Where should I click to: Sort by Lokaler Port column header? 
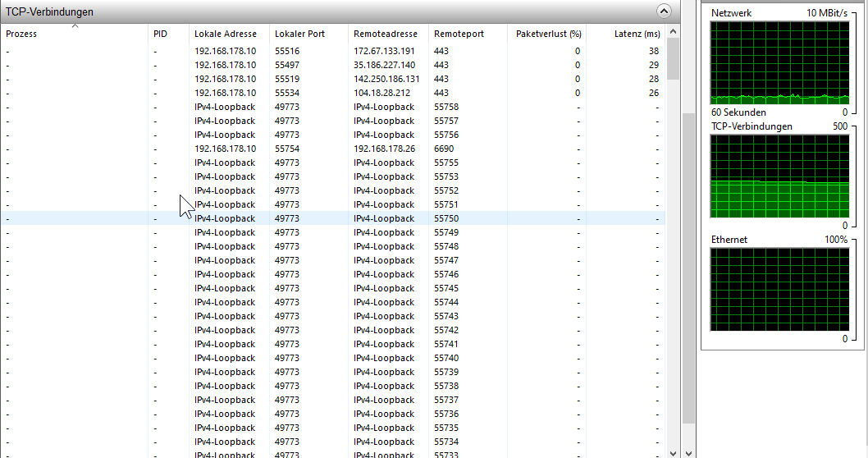[308, 34]
